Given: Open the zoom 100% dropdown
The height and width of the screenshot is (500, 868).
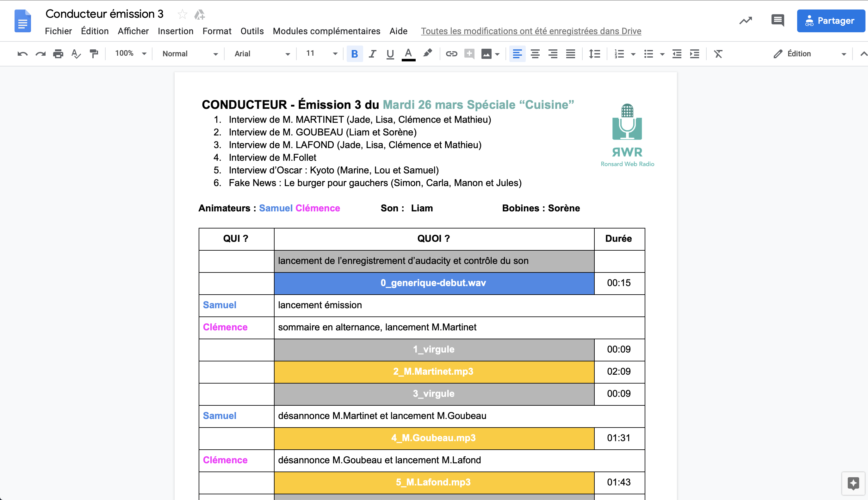Looking at the screenshot, I should [x=130, y=53].
